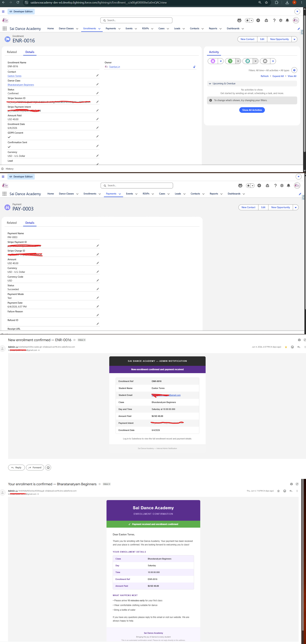
Task: Open the Help question mark on the Enrollment page
Action: [x=274, y=20]
